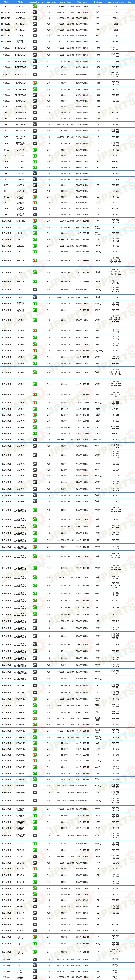The image size is (135, 980).
Task: Click the JE0_ body code cell
Action: [x=98, y=240]
